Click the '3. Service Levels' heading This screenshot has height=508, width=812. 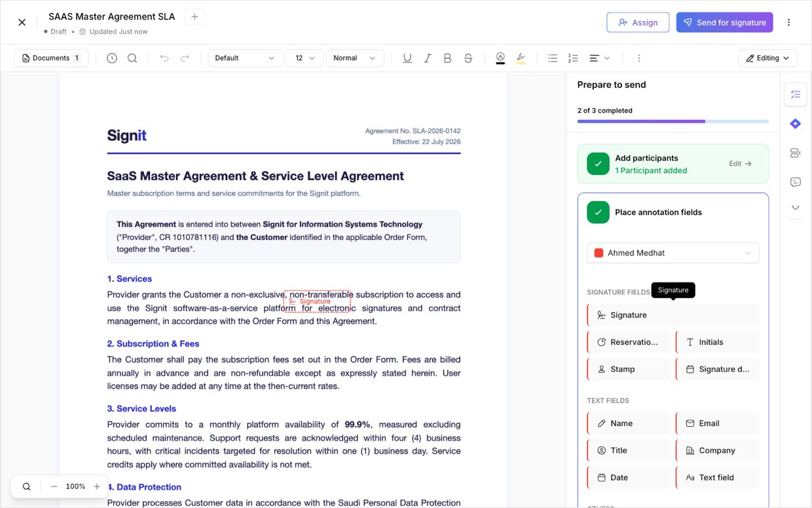[x=141, y=408]
